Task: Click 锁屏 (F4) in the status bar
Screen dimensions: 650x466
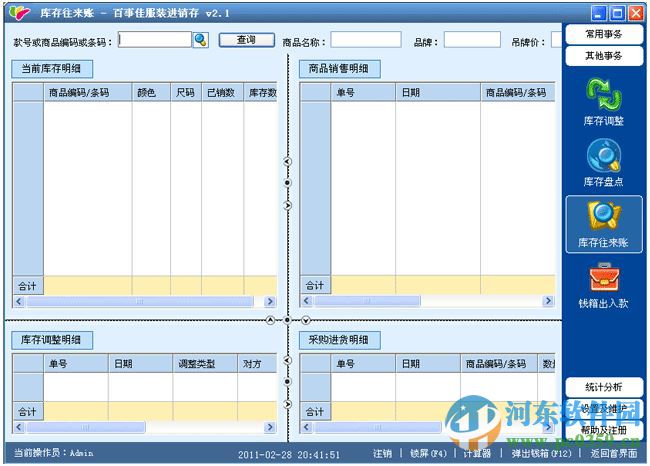Action: pyautogui.click(x=428, y=453)
